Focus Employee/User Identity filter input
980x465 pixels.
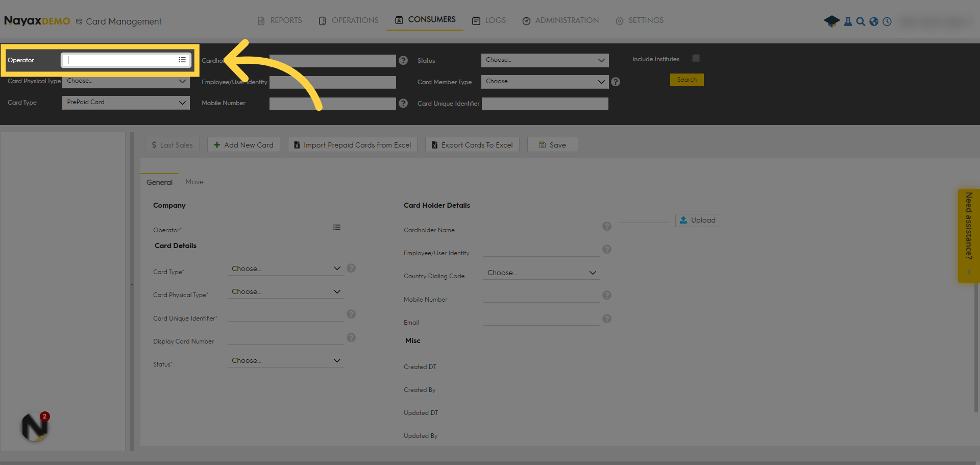click(333, 82)
